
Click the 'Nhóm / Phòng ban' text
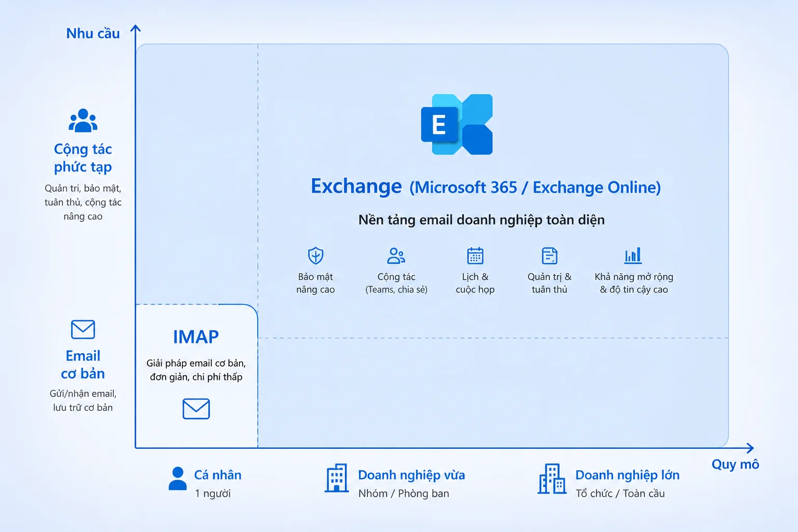coord(404,494)
